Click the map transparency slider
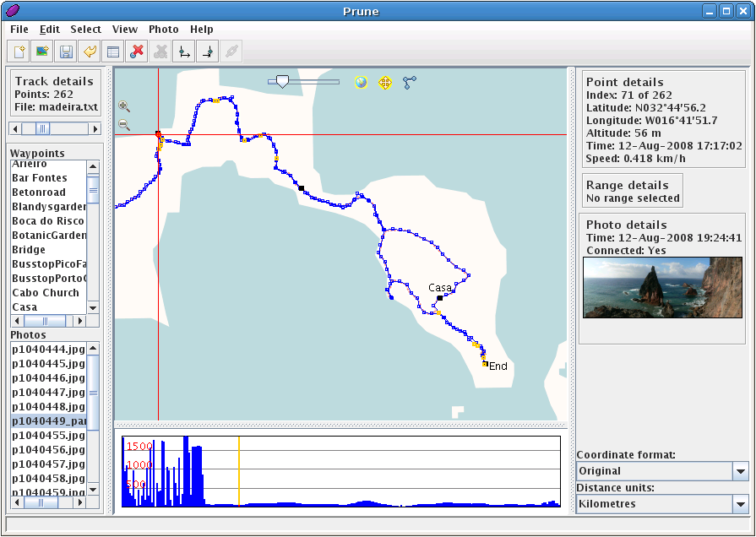Image resolution: width=756 pixels, height=537 pixels. coord(303,82)
